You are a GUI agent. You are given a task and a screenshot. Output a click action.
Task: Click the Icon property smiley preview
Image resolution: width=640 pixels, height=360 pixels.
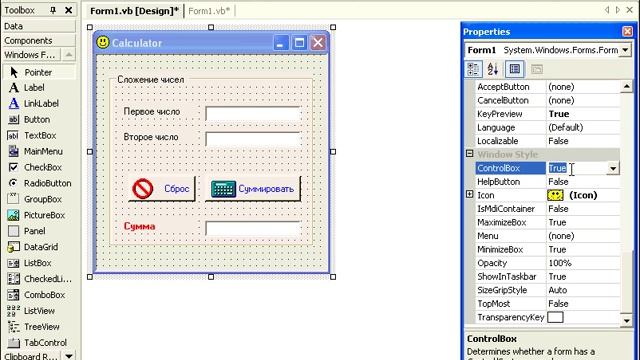tap(555, 195)
